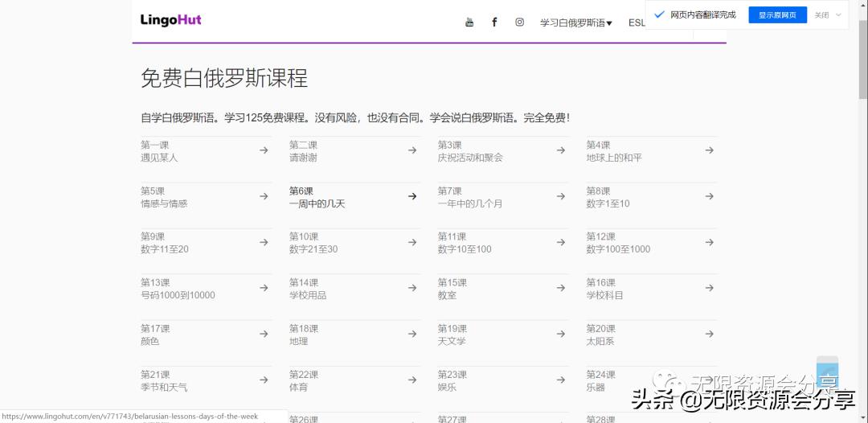Open lesson link 季节和天气

tap(164, 388)
